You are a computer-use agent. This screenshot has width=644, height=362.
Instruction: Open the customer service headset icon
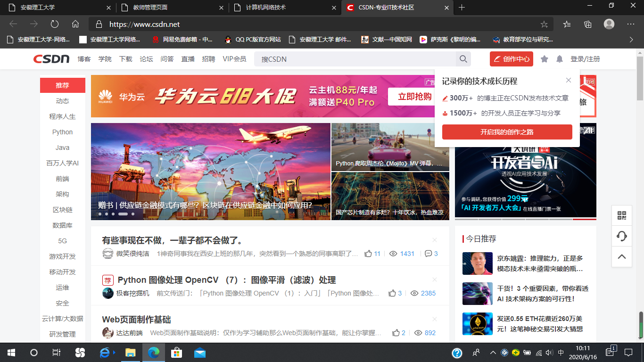click(622, 236)
